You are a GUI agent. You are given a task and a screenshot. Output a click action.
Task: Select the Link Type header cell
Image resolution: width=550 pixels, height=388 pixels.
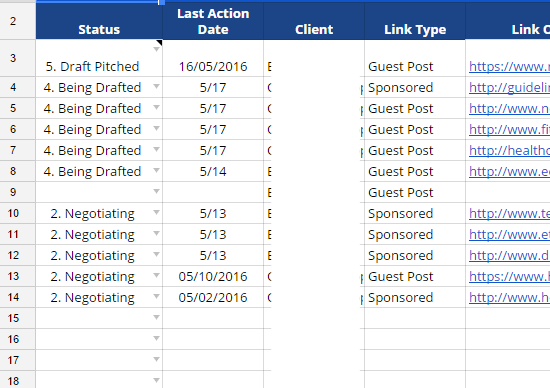click(x=415, y=21)
